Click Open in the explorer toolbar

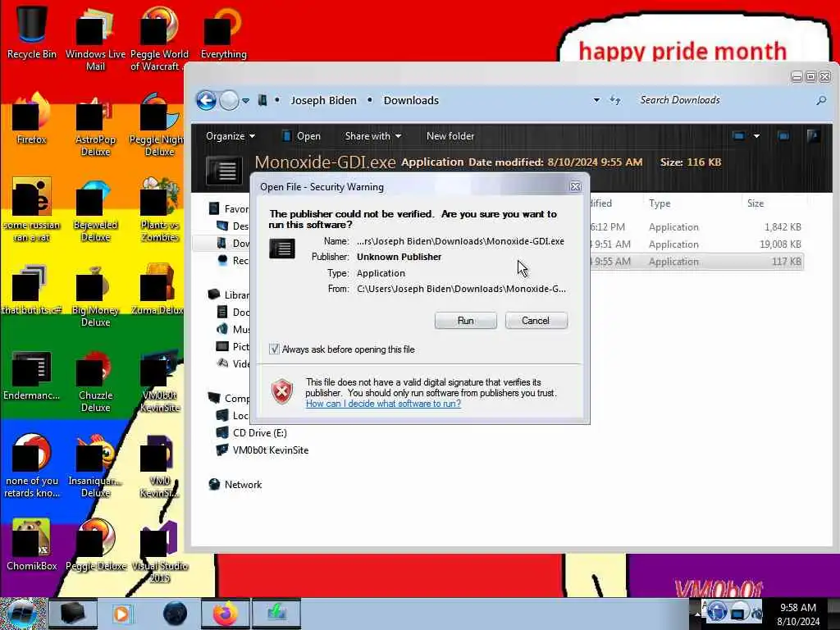point(302,136)
